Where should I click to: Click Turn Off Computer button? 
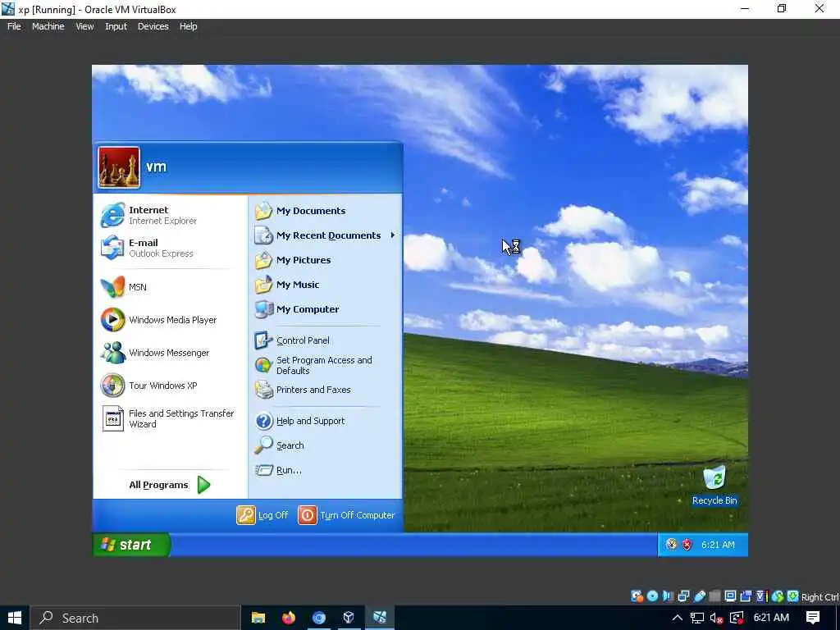346,515
